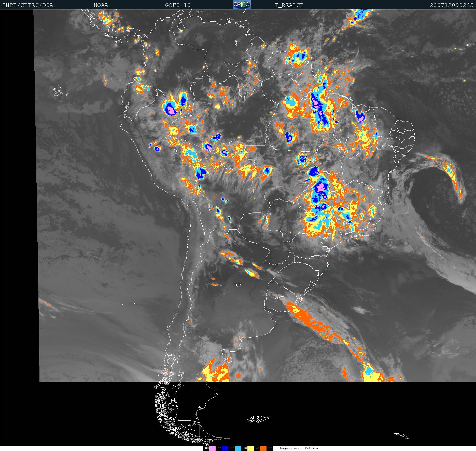Select the -50 temperature label

click(244, 448)
